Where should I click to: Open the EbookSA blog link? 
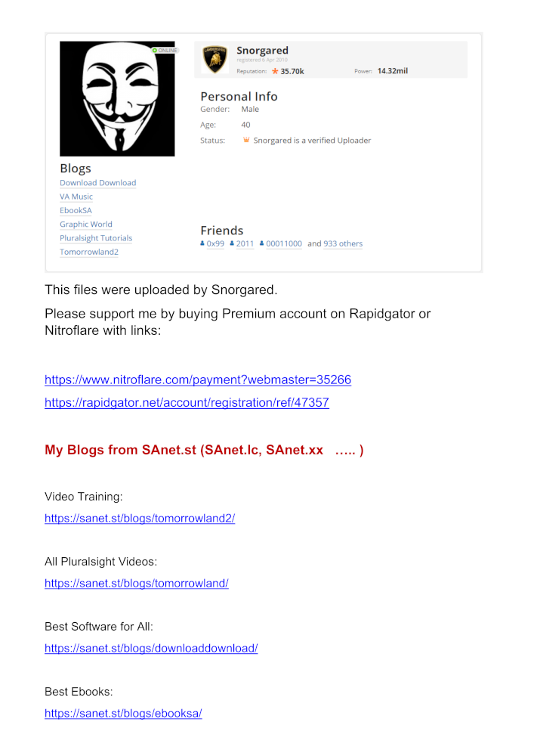pyautogui.click(x=76, y=210)
